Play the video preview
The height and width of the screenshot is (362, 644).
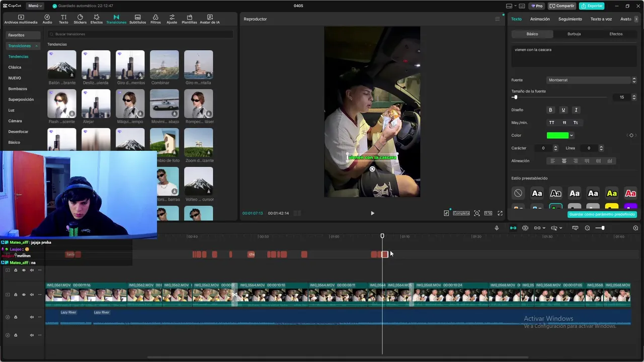tap(372, 213)
